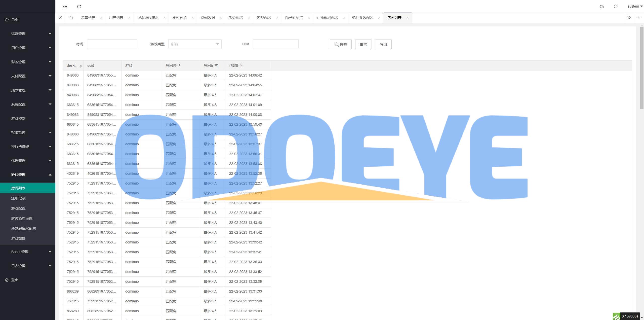Open 注单记录 in the sidebar
This screenshot has width=644, height=320.
tap(28, 198)
